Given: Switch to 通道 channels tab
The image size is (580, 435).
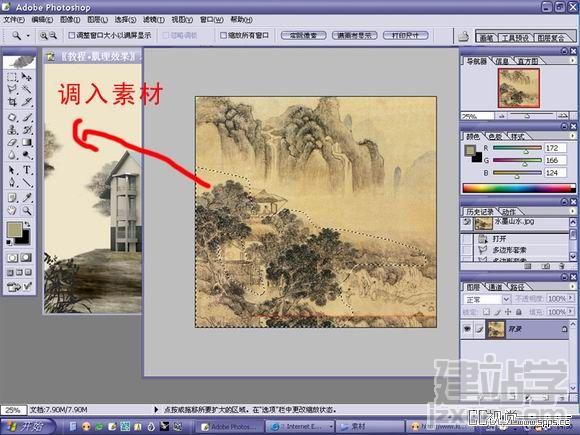Looking at the screenshot, I should tap(496, 287).
